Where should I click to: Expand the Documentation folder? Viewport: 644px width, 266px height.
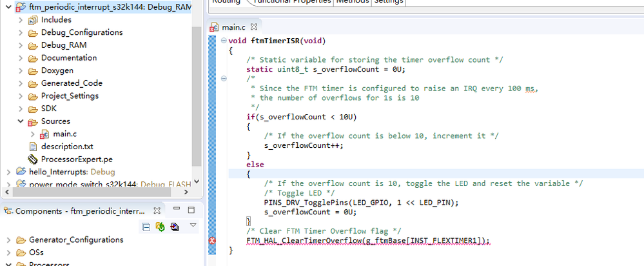pyautogui.click(x=21, y=58)
